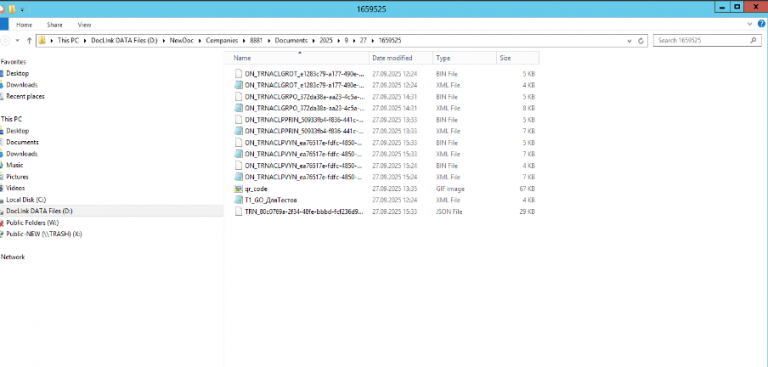Select the Favorites heading in sidebar
768x367 pixels.
point(13,62)
